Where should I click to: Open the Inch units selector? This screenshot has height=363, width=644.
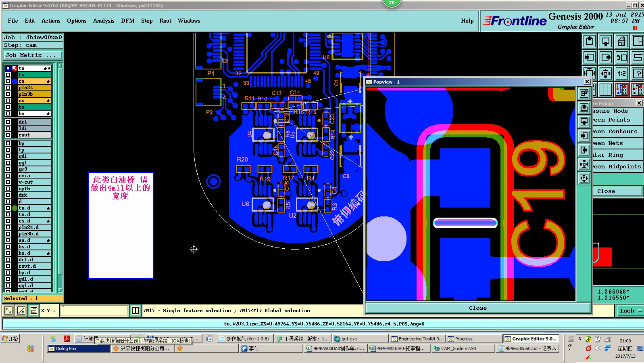click(x=630, y=311)
